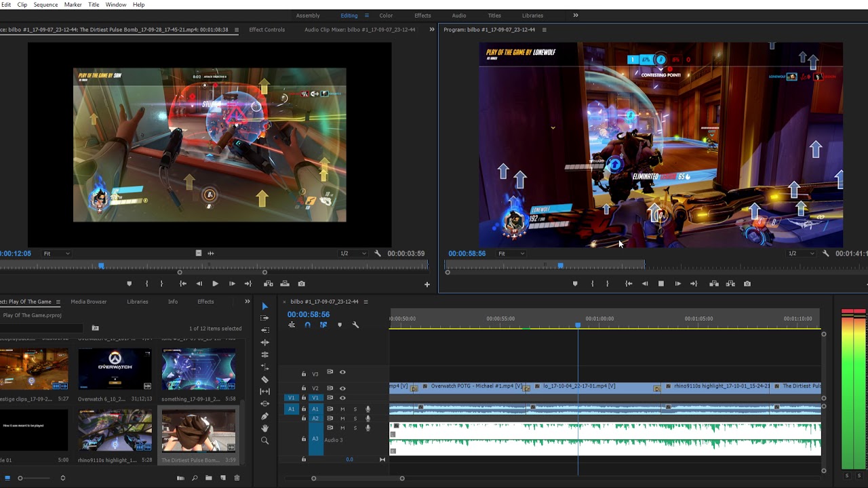Delete selected item with Project trash icon

[237, 478]
